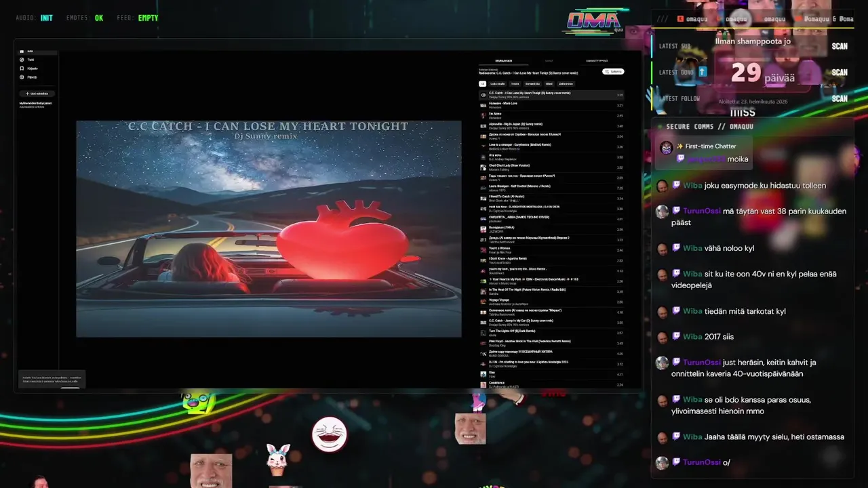Open Mykkenneiset liked playlist in sidebar
868x488 pixels.
click(x=35, y=104)
